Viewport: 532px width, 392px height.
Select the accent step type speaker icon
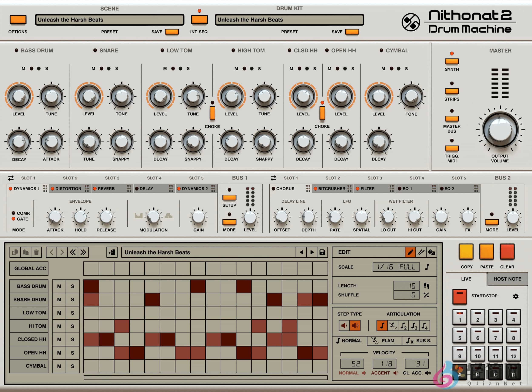coord(355,325)
